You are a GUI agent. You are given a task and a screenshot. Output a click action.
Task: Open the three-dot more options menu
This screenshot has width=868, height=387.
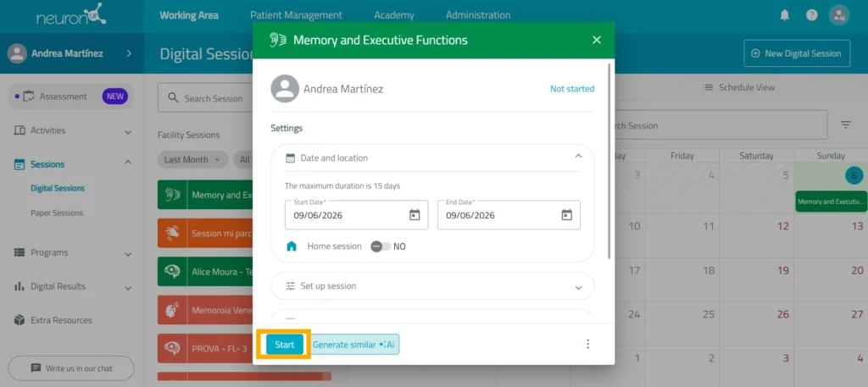point(588,344)
